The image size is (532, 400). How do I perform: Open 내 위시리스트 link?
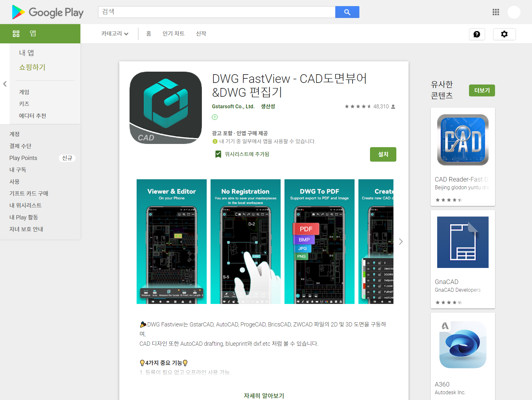click(25, 205)
